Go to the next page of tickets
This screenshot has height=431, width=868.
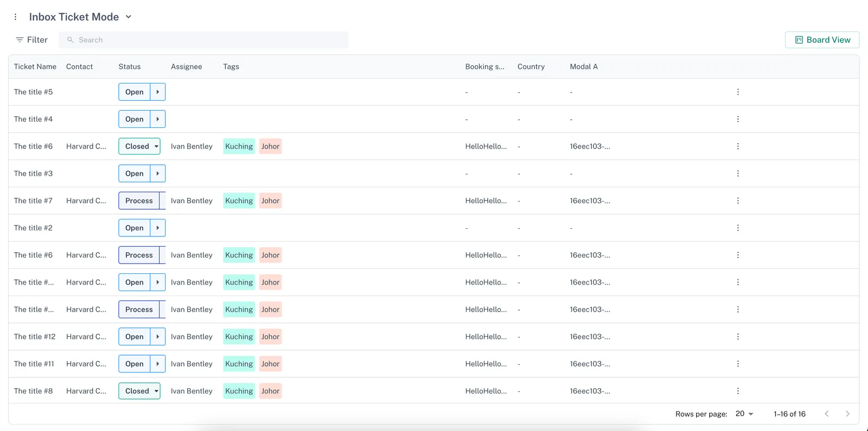click(847, 414)
